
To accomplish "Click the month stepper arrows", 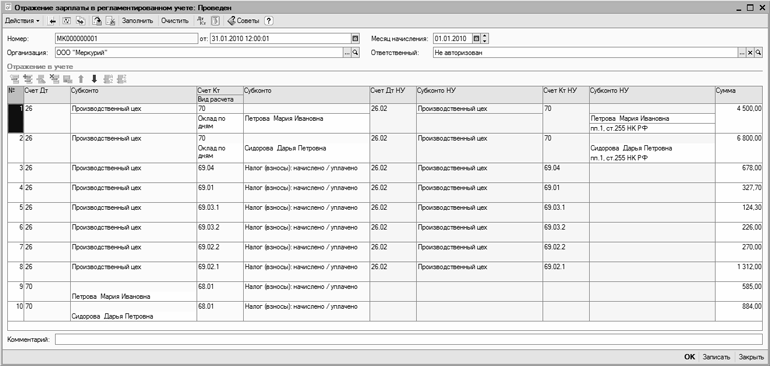I will click(485, 38).
